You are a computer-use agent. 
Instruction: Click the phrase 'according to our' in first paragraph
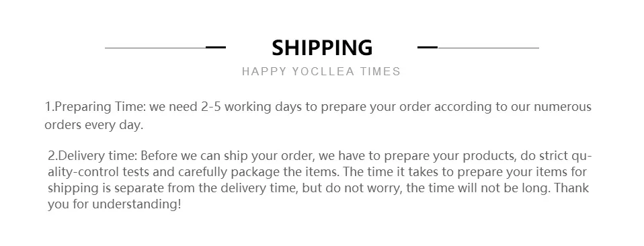[483, 107]
